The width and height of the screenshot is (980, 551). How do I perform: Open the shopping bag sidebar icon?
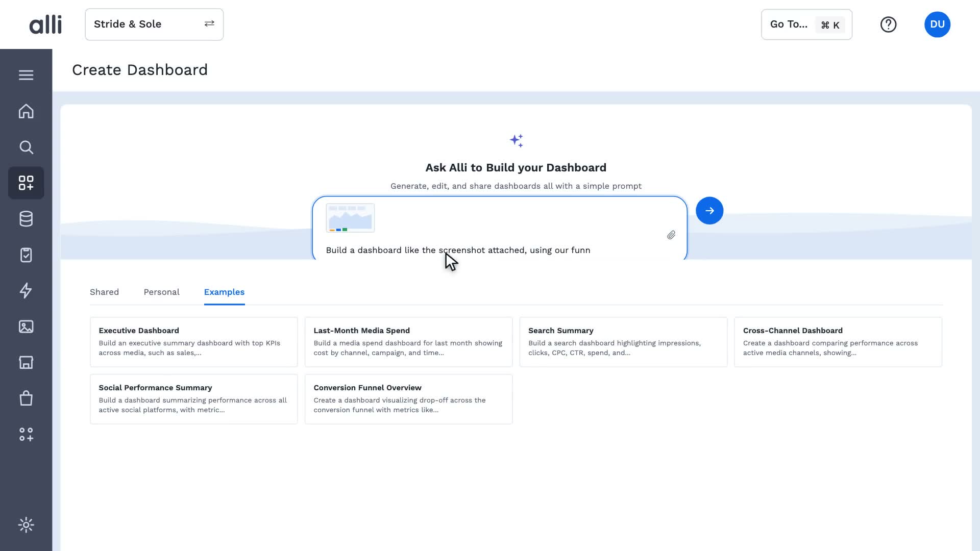26,398
